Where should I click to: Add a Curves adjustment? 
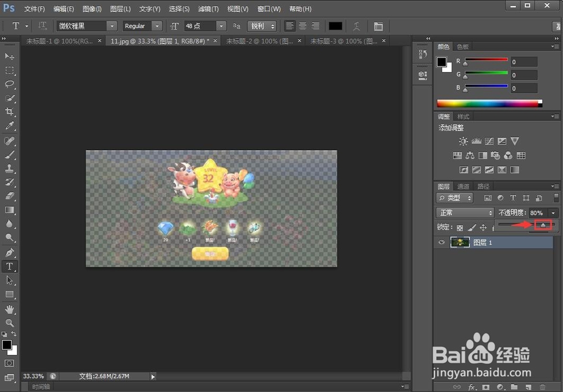(489, 141)
